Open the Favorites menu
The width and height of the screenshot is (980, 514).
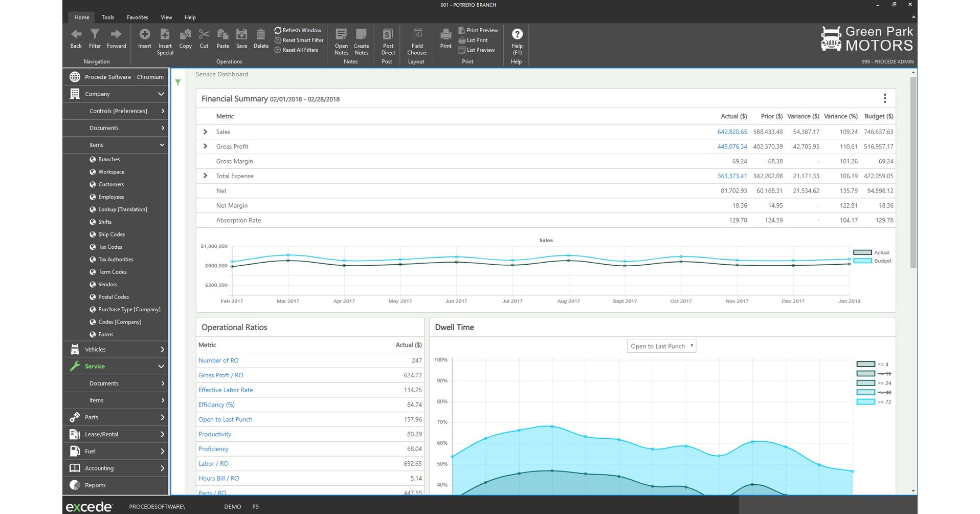pos(137,17)
